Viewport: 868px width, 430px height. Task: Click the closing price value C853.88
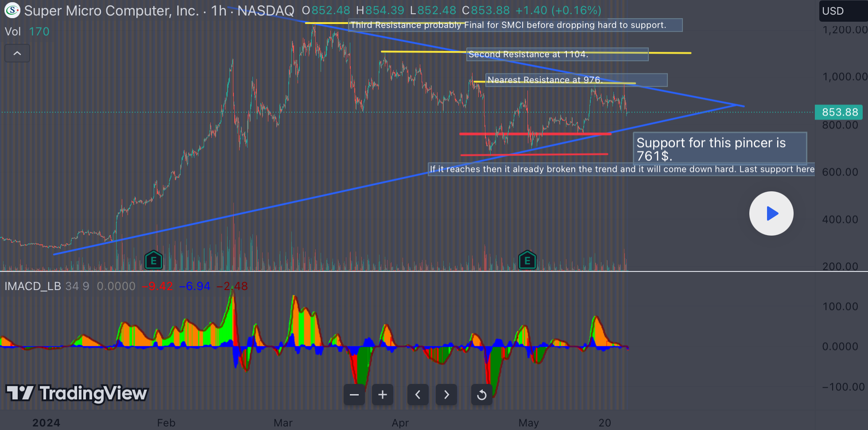pyautogui.click(x=486, y=11)
